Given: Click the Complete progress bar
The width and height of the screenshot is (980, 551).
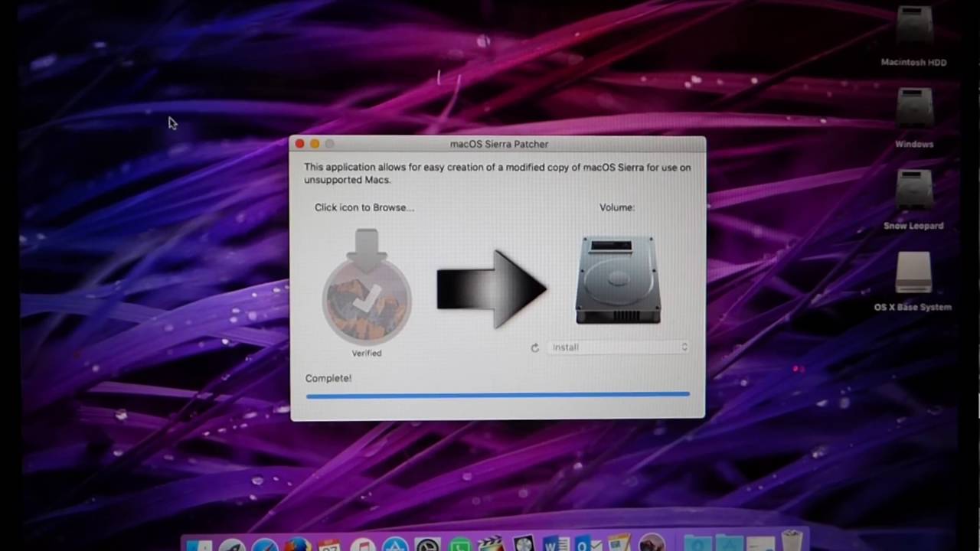Looking at the screenshot, I should click(x=498, y=395).
